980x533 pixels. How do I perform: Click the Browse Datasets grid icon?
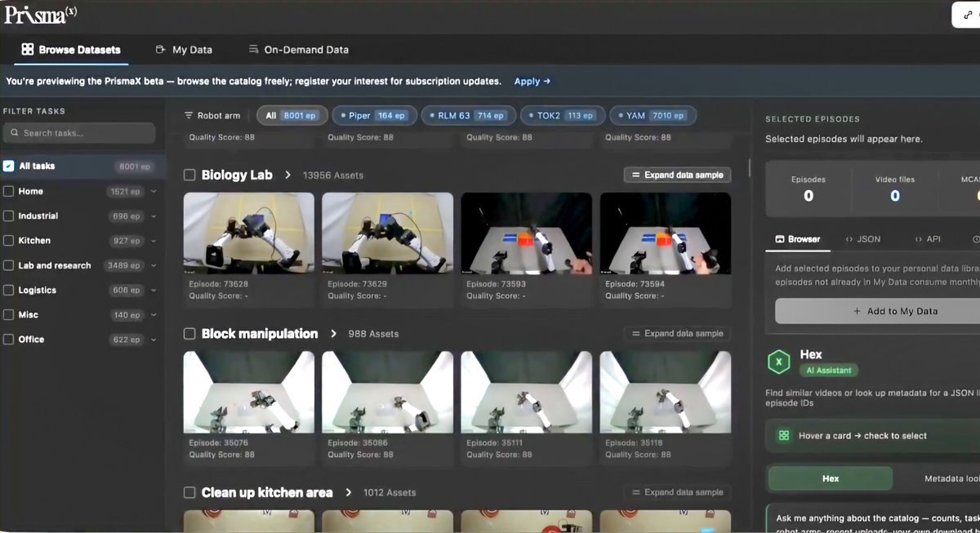tap(28, 50)
